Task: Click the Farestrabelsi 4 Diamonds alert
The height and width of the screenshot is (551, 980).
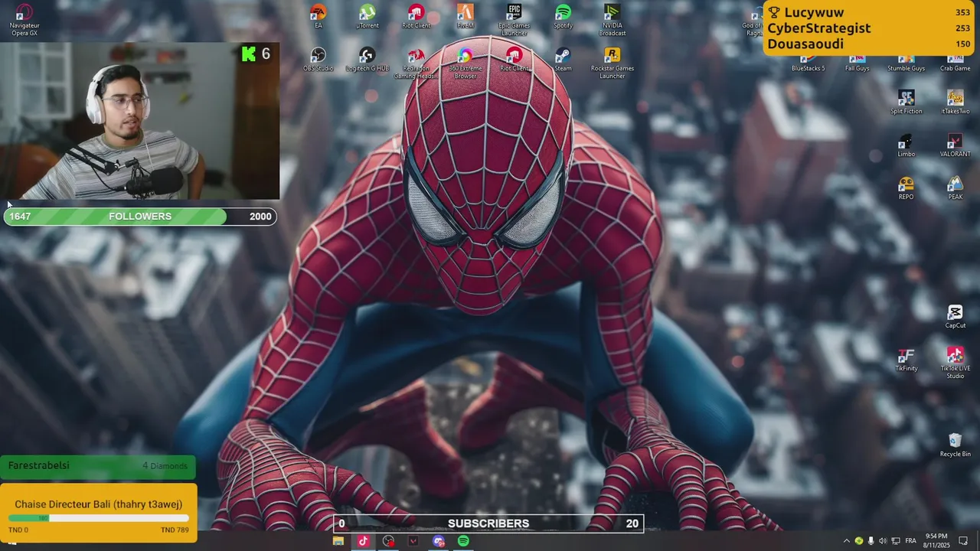Action: (x=98, y=466)
